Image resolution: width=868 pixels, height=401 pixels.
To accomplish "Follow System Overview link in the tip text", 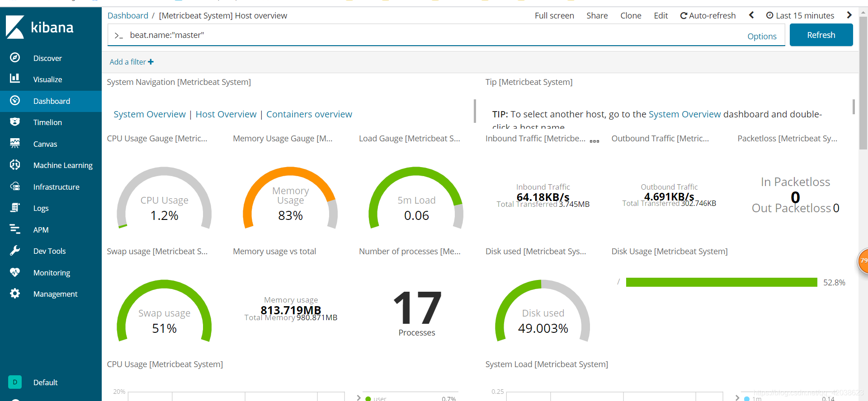I will point(684,114).
